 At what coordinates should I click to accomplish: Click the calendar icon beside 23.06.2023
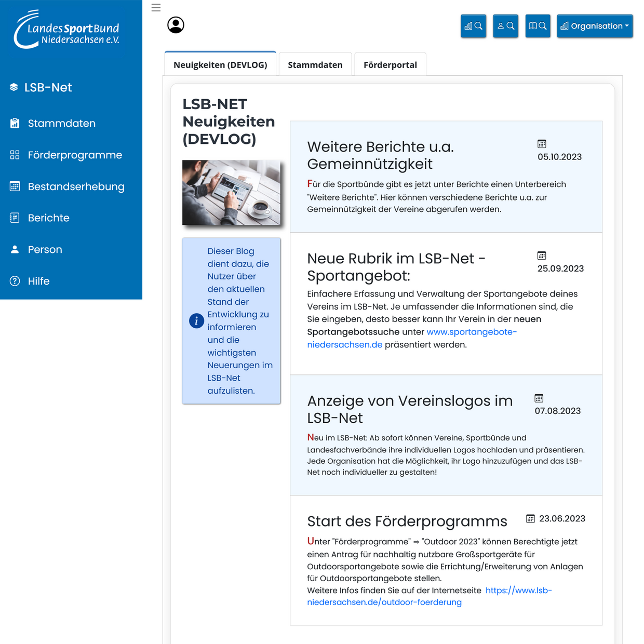pos(530,518)
